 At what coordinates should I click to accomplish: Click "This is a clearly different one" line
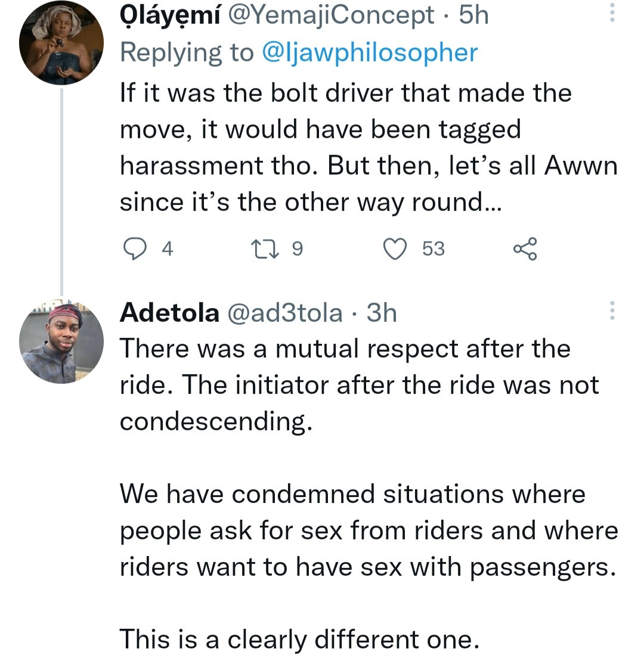point(299,639)
